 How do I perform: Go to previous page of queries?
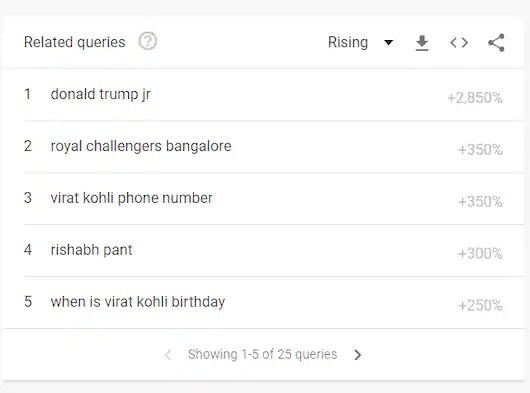pyautogui.click(x=168, y=354)
